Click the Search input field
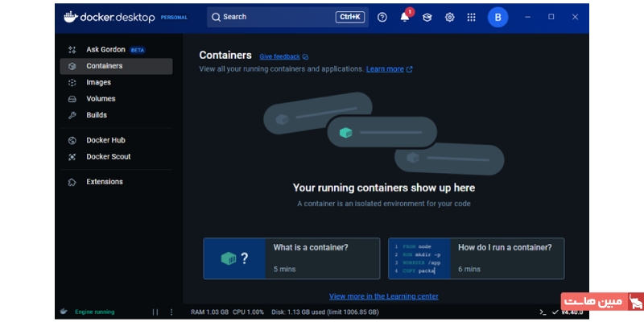Screen dimensions: 644x322 pos(274,17)
